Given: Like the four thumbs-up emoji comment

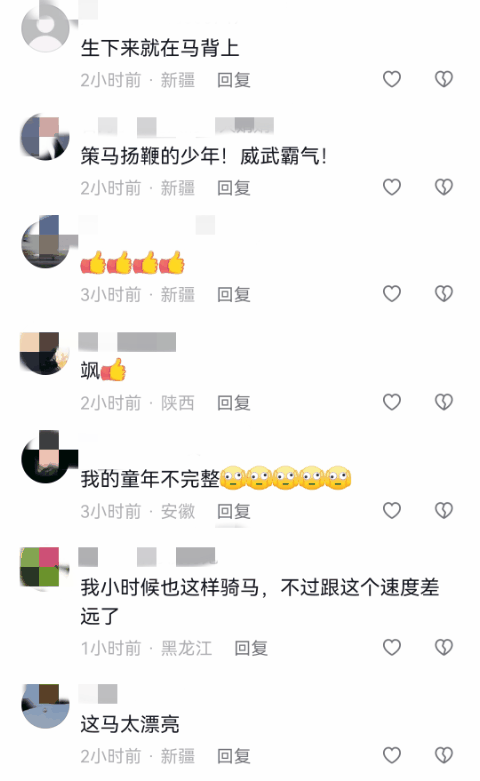Looking at the screenshot, I should click(x=392, y=293).
